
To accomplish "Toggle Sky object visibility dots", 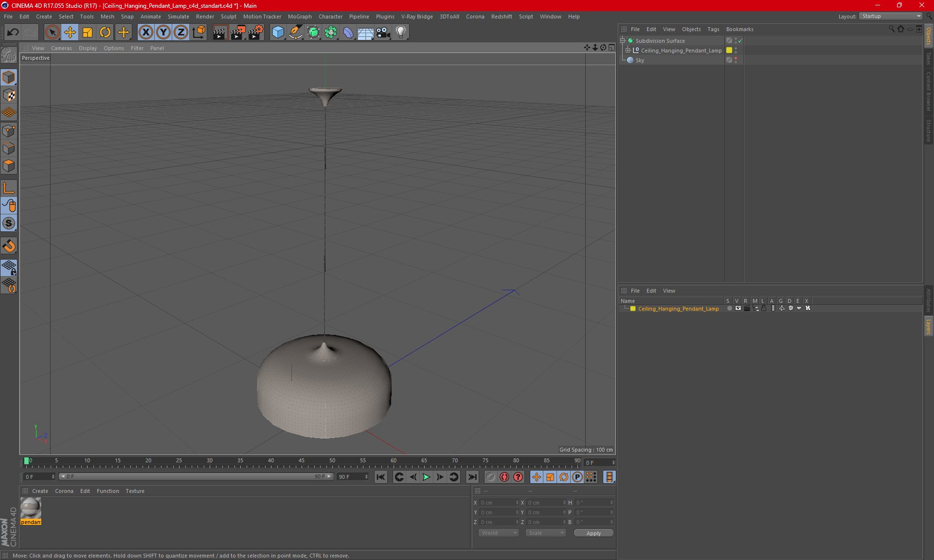I will click(x=736, y=60).
